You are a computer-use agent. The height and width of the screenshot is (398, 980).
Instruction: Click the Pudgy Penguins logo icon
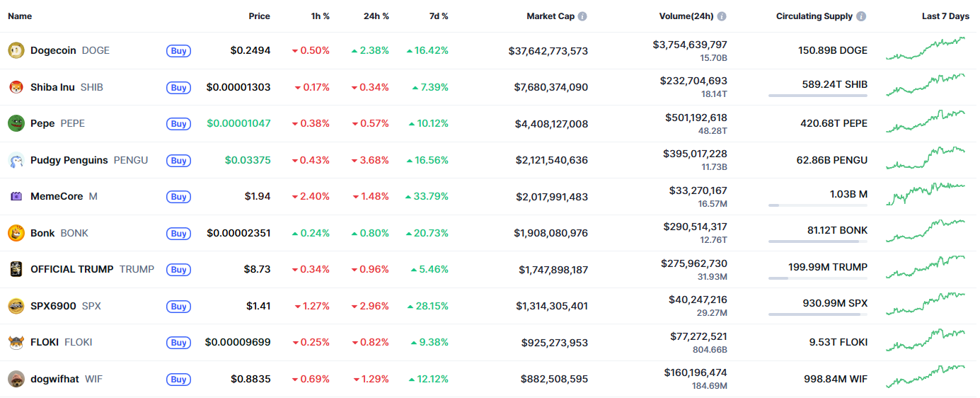coord(16,160)
